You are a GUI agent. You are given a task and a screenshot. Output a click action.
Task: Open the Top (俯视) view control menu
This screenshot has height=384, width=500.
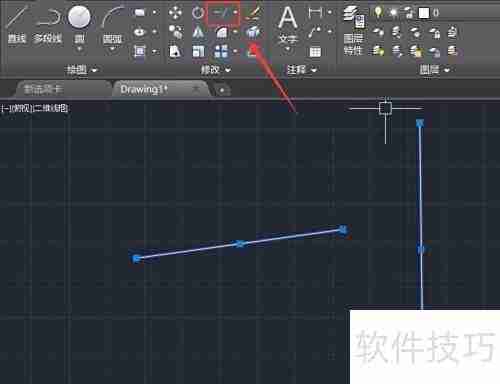click(21, 108)
